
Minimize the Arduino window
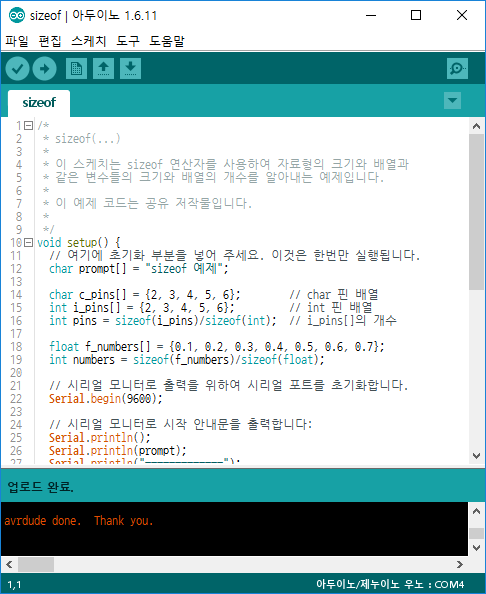pyautogui.click(x=371, y=16)
